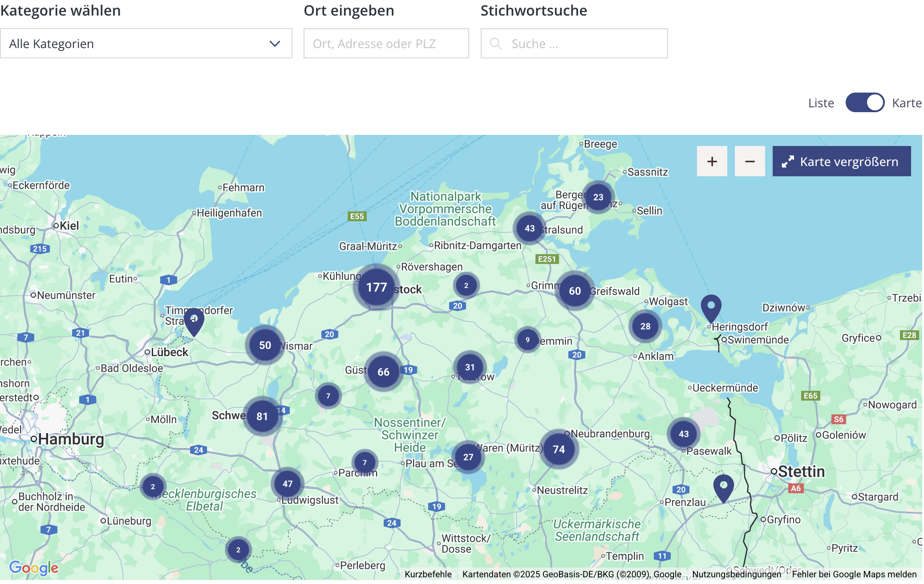The width and height of the screenshot is (924, 584).
Task: Click the Google logo on the map
Action: click(34, 568)
